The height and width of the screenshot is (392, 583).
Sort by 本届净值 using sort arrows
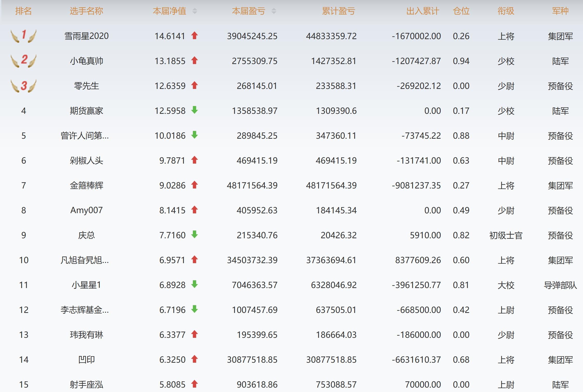[195, 11]
